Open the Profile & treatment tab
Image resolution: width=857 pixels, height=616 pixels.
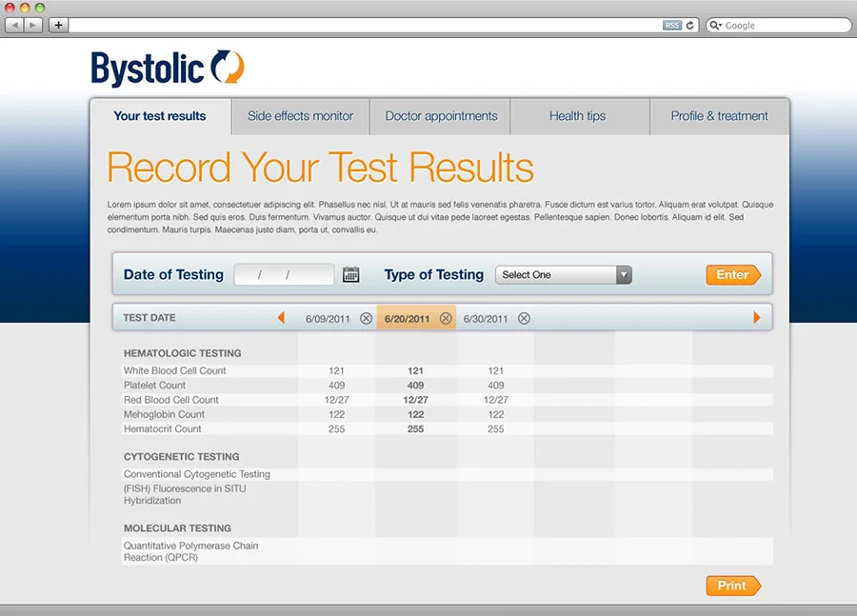(x=720, y=115)
